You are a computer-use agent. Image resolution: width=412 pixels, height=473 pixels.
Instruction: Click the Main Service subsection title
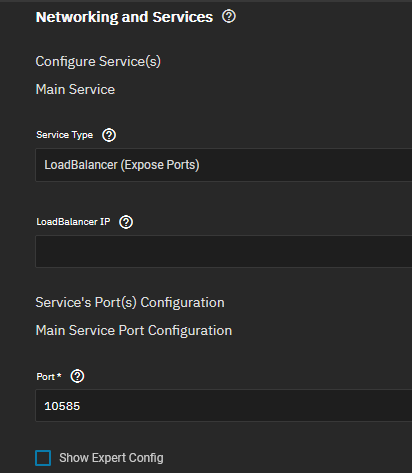(x=75, y=89)
